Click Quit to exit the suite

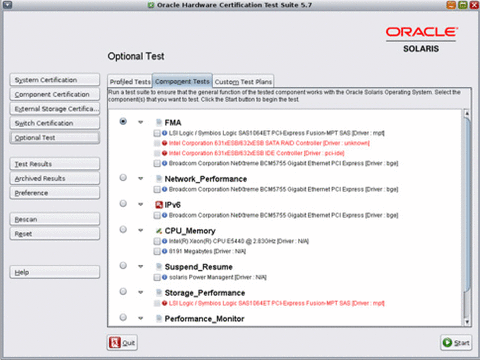[122, 343]
